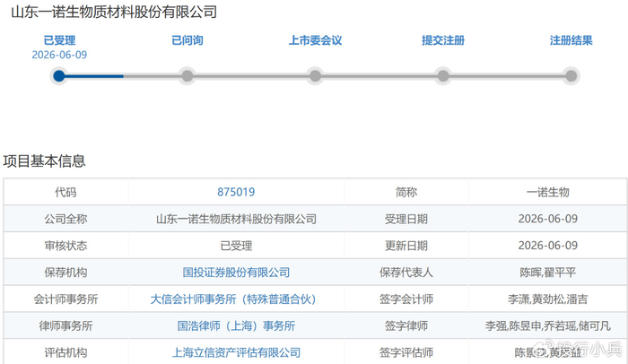Open the 国投证券股份有限公司 sponsor link

coord(236,273)
